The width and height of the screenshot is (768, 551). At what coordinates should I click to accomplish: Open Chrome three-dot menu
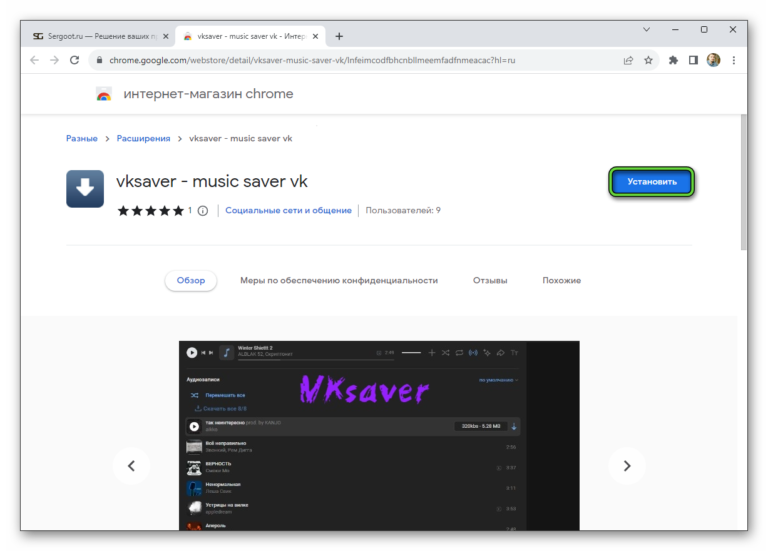click(x=734, y=60)
